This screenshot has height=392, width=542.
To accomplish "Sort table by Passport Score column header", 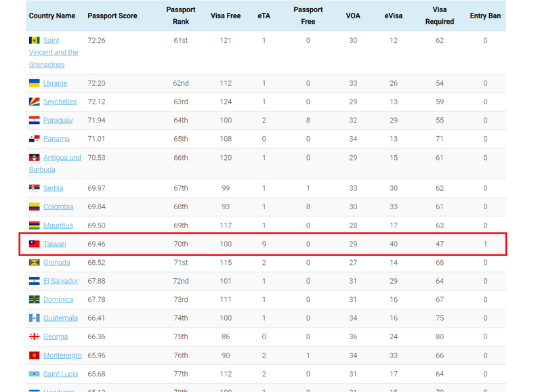I will pyautogui.click(x=112, y=16).
